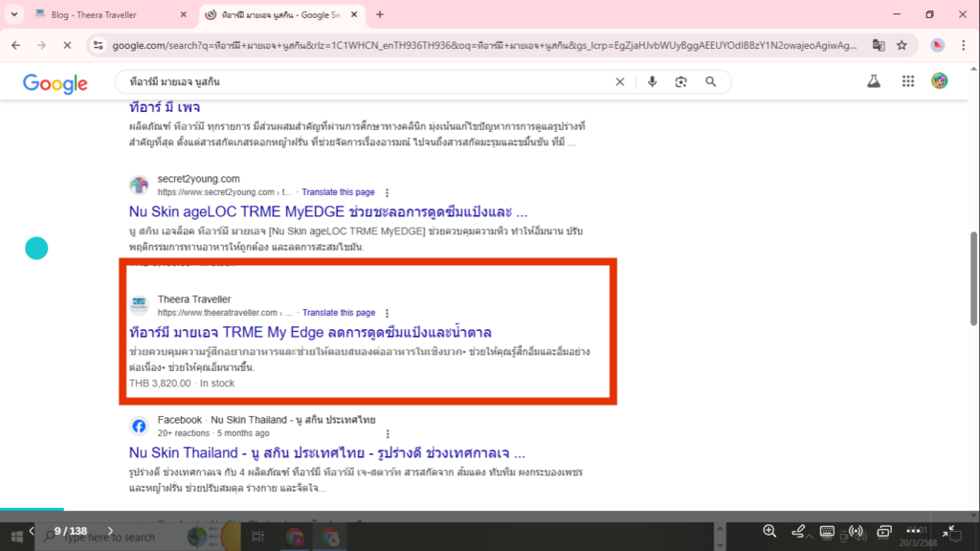Open the Snipping tool in the taskbar
Viewport: 980px width, 551px height.
(258, 536)
